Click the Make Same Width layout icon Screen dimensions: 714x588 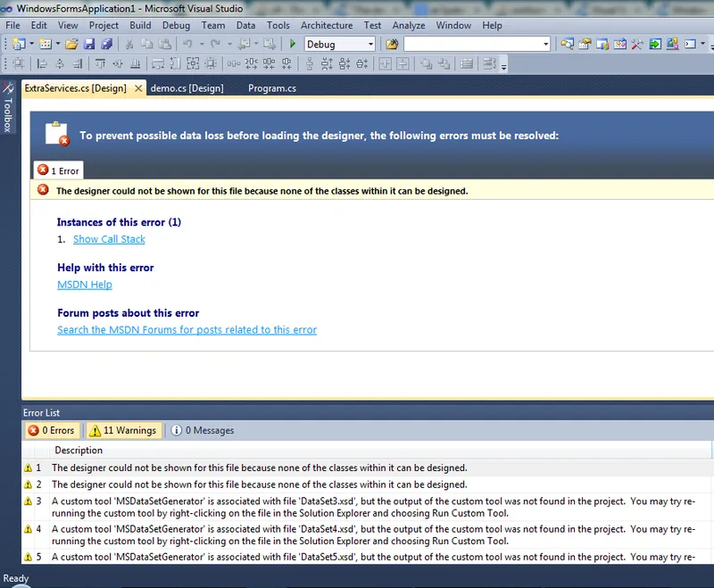pyautogui.click(x=158, y=63)
